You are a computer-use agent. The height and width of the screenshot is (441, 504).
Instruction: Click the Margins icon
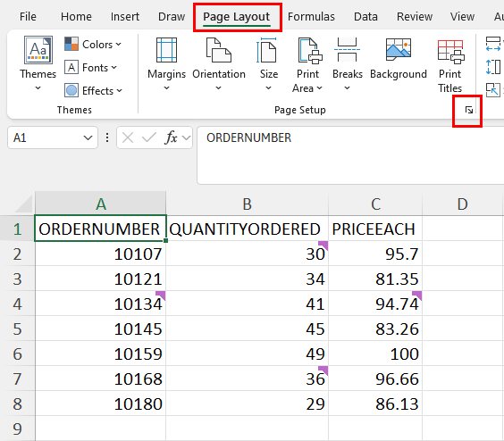tap(166, 50)
